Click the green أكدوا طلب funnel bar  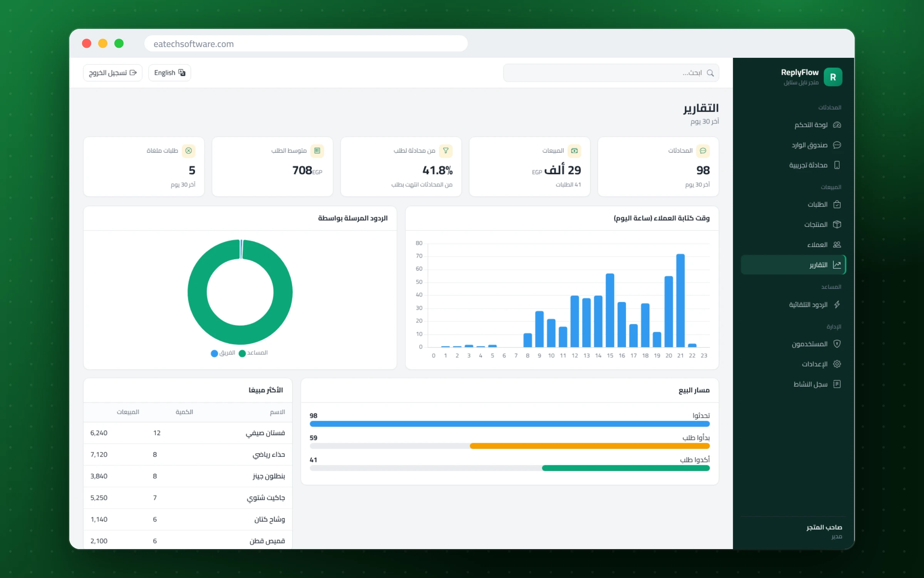tap(626, 468)
